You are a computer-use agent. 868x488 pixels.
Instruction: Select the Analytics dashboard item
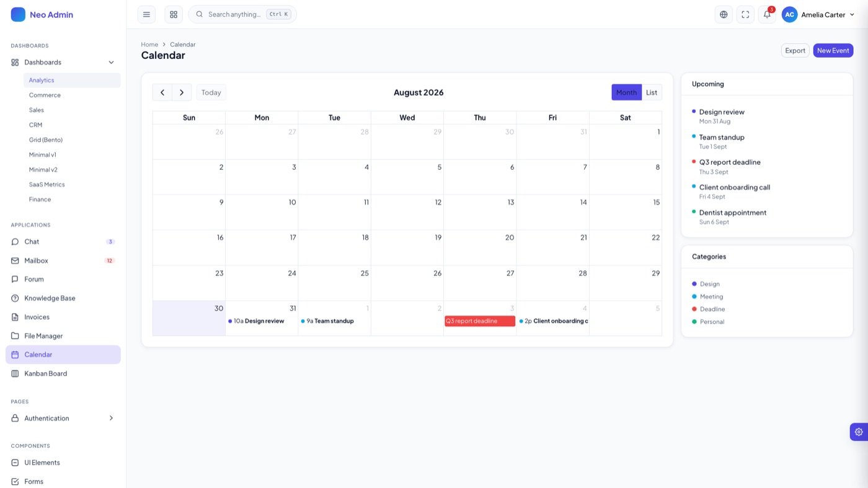[72, 80]
